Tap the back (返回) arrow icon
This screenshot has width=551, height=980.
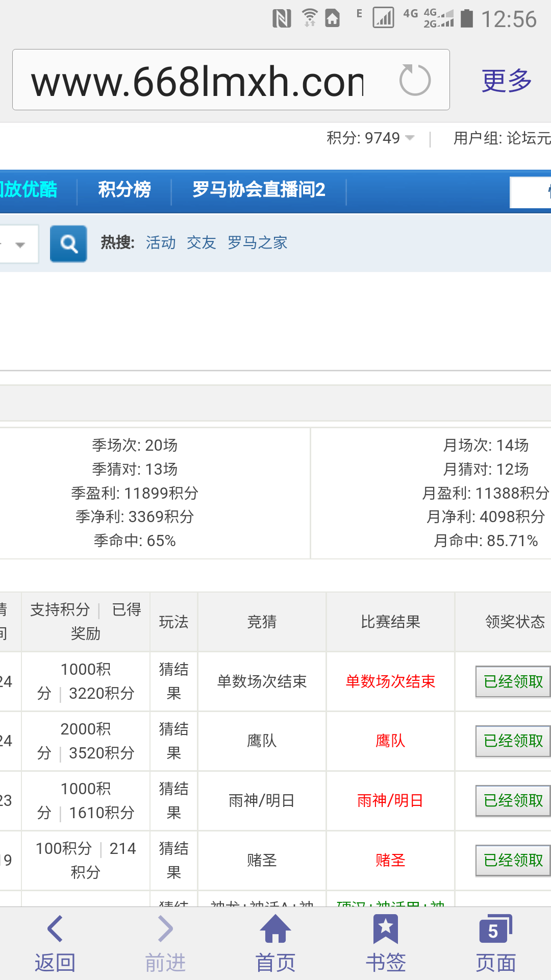click(x=55, y=929)
